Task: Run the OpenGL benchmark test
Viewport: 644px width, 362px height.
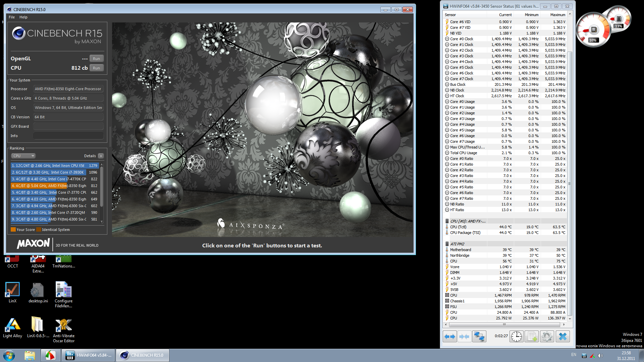Action: tap(96, 59)
